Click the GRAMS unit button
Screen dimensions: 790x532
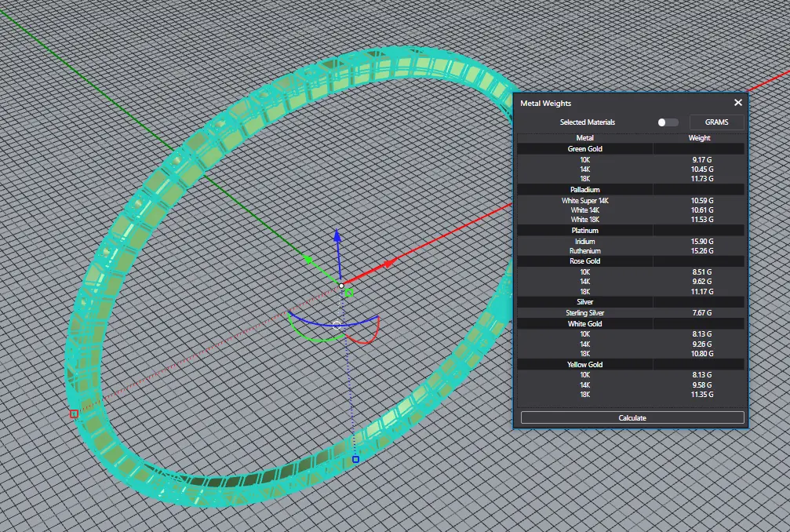point(716,122)
